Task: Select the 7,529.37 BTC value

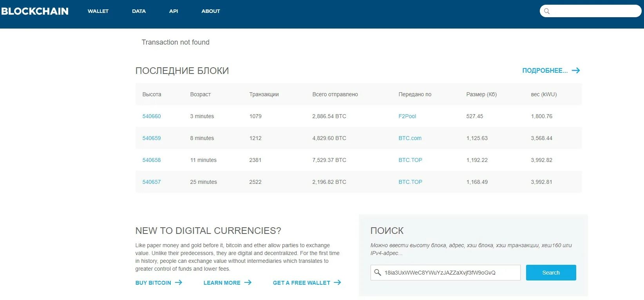Action: click(329, 160)
